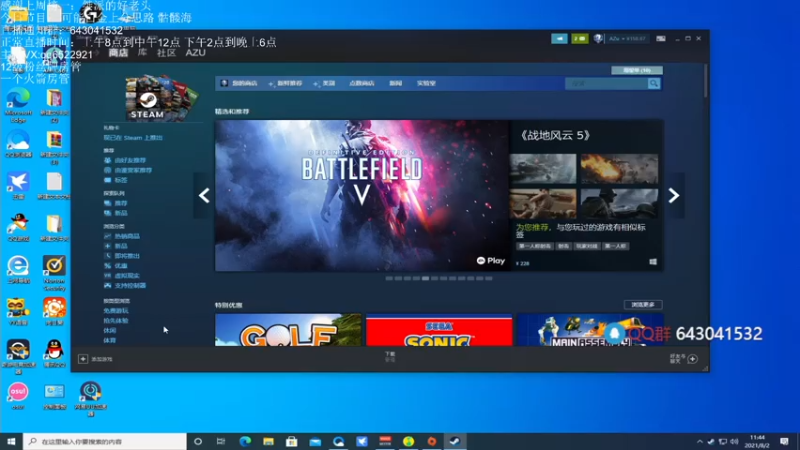This screenshot has height=450, width=800.
Task: Switch to the 社区 community tab
Action: [x=166, y=53]
